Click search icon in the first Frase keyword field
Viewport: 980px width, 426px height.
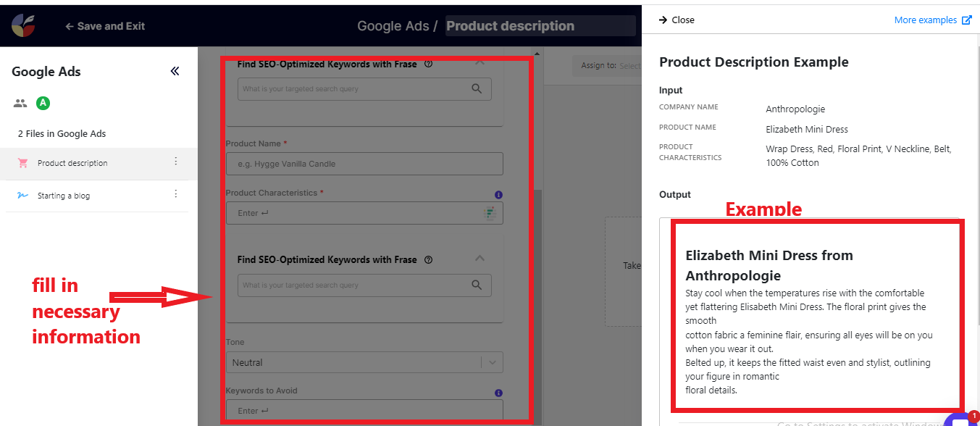[477, 88]
